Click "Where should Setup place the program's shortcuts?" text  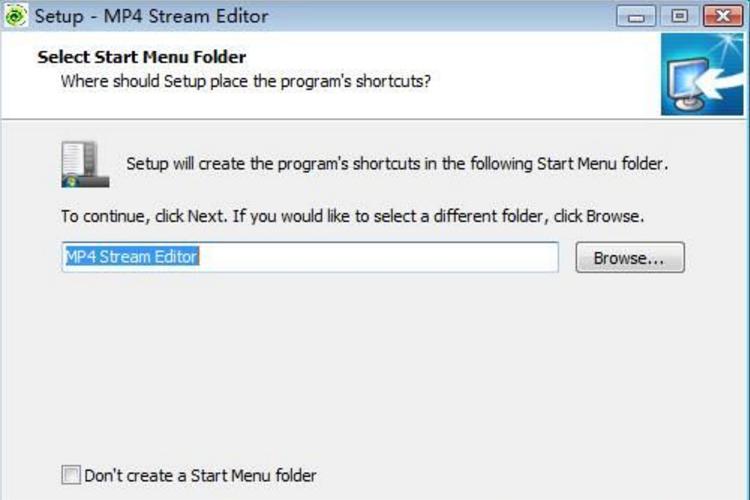point(246,81)
